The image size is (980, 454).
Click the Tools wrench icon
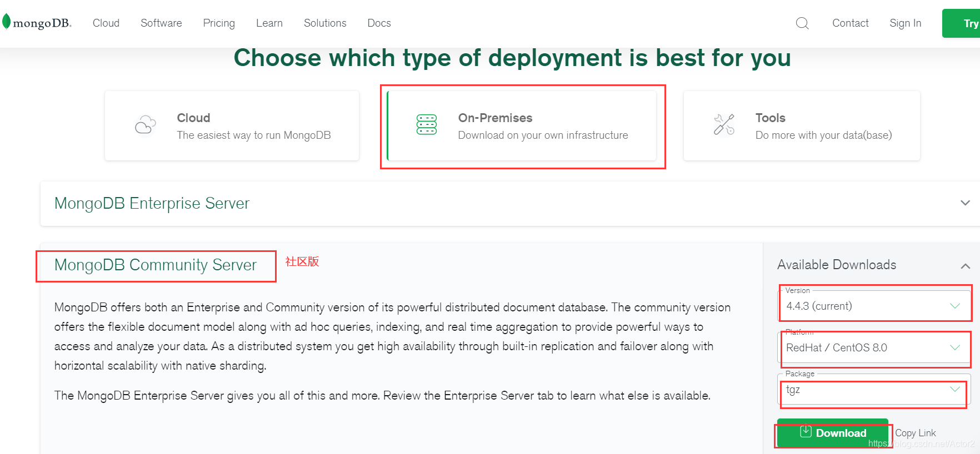click(x=724, y=124)
